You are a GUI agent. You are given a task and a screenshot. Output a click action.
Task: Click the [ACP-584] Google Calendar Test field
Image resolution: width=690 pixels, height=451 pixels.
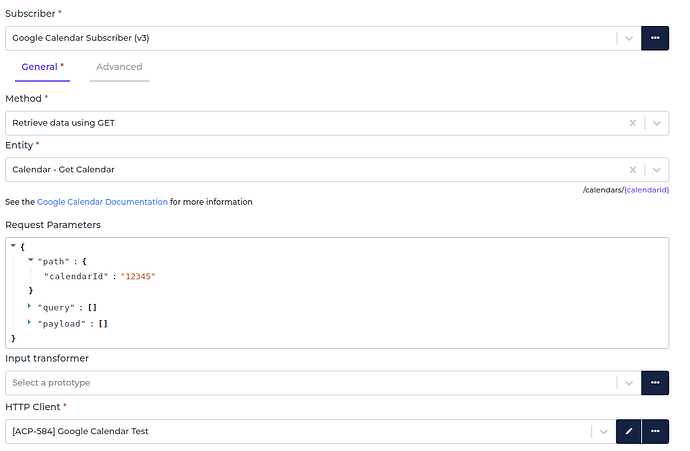(311, 431)
